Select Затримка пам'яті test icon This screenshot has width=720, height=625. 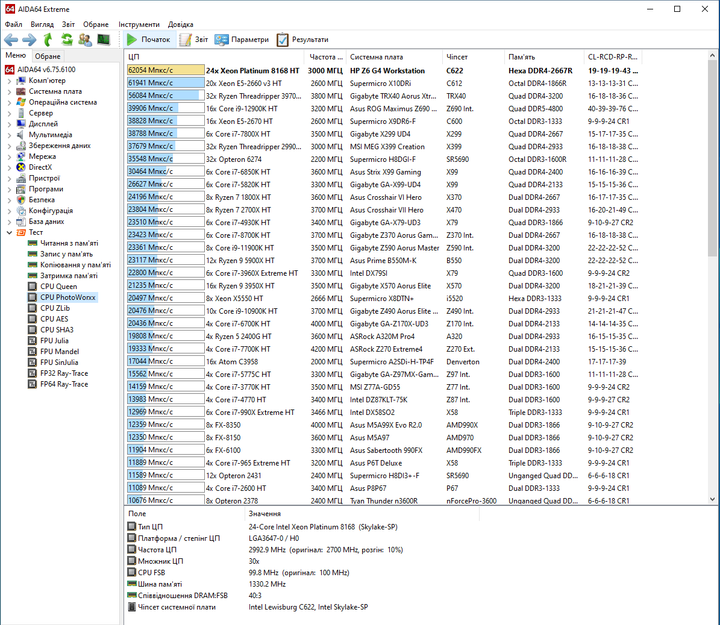pos(32,276)
